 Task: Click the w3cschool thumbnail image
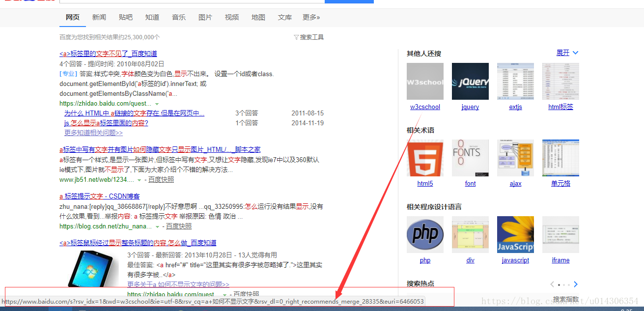point(425,81)
